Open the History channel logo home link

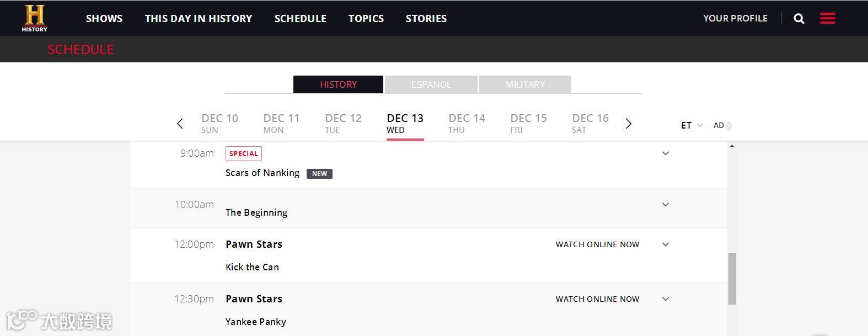pos(35,18)
